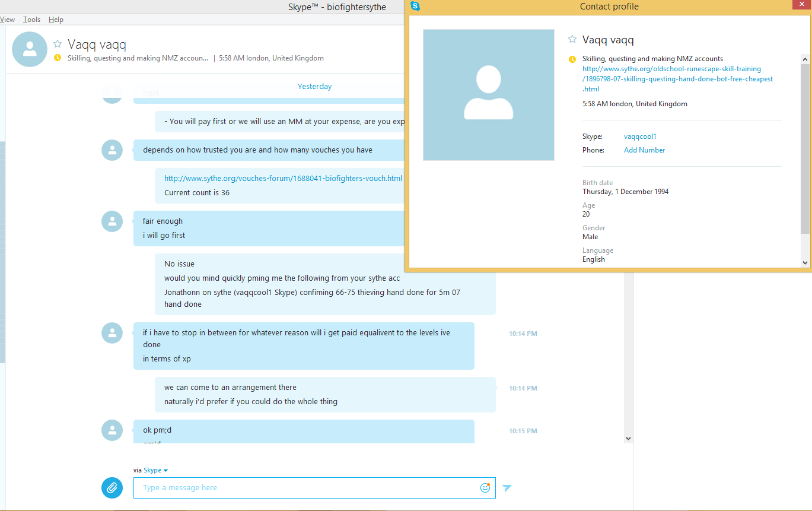The image size is (812, 511).
Task: Click the paperclip attach file button
Action: pos(112,488)
